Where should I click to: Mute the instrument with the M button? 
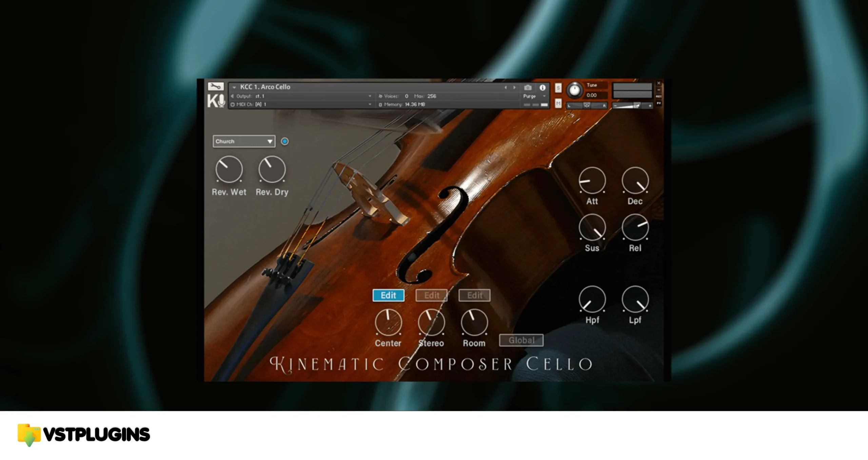[x=558, y=103]
